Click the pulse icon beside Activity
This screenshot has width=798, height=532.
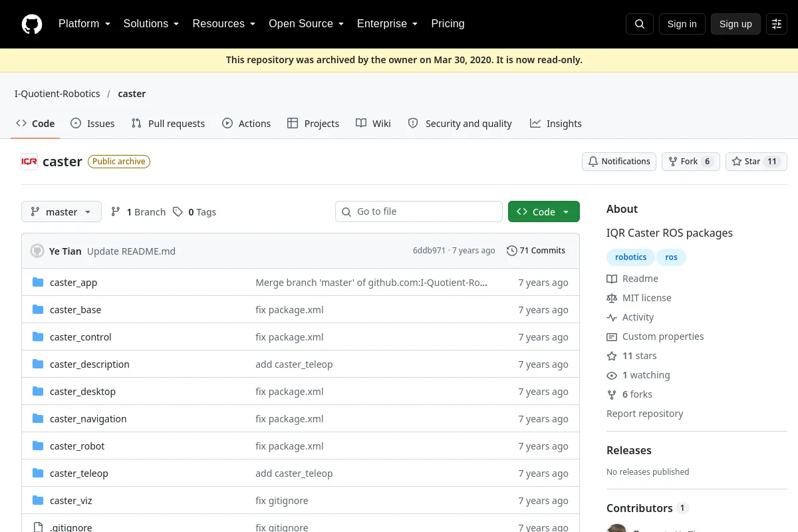[x=612, y=317]
